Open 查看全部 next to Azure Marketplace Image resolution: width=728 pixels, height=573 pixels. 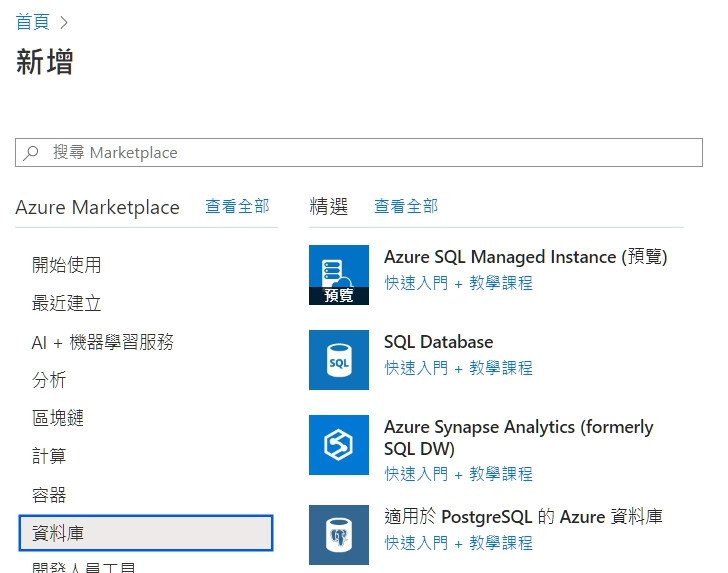(x=237, y=206)
